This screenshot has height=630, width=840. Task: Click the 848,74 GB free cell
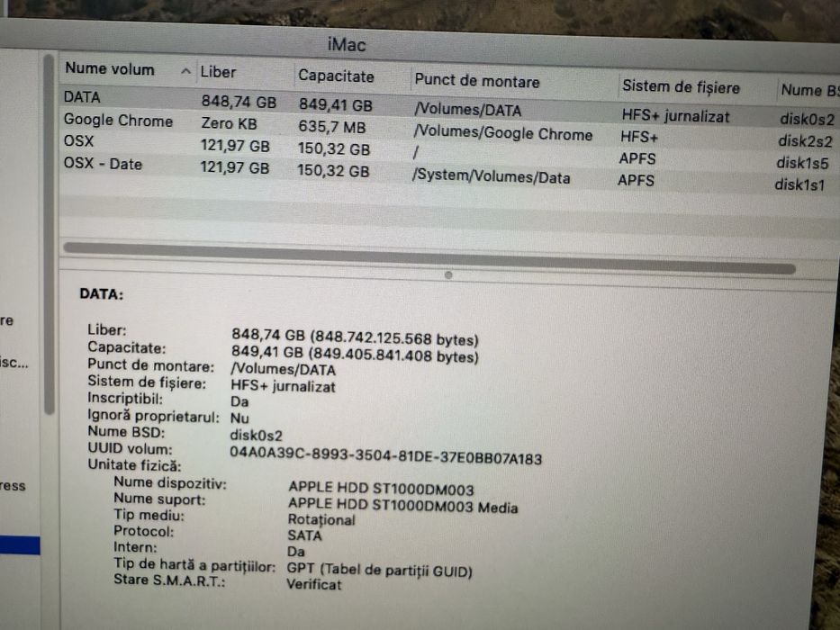tap(239, 101)
